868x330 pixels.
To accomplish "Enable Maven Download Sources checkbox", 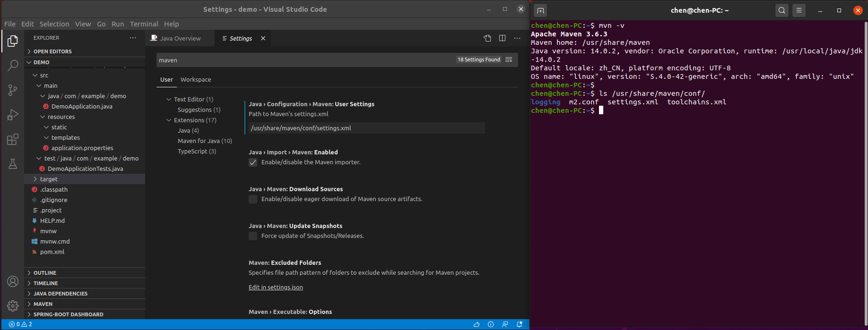I will (x=253, y=199).
